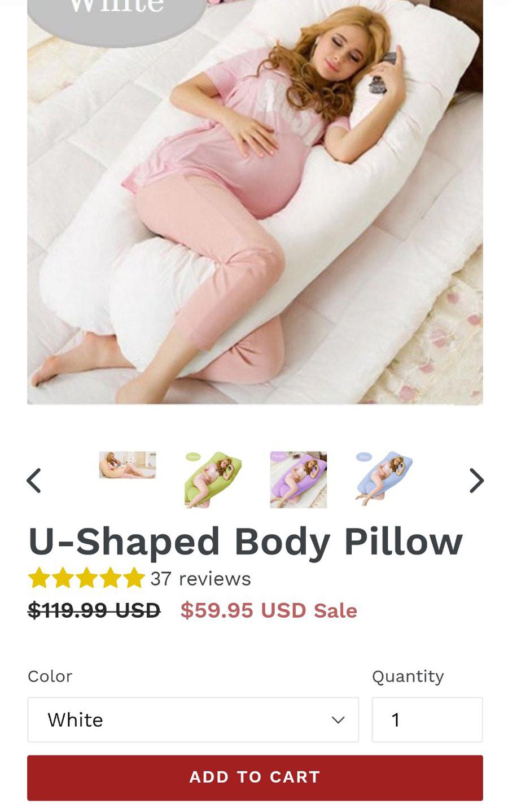
Task: Click the Color field label
Action: [50, 676]
